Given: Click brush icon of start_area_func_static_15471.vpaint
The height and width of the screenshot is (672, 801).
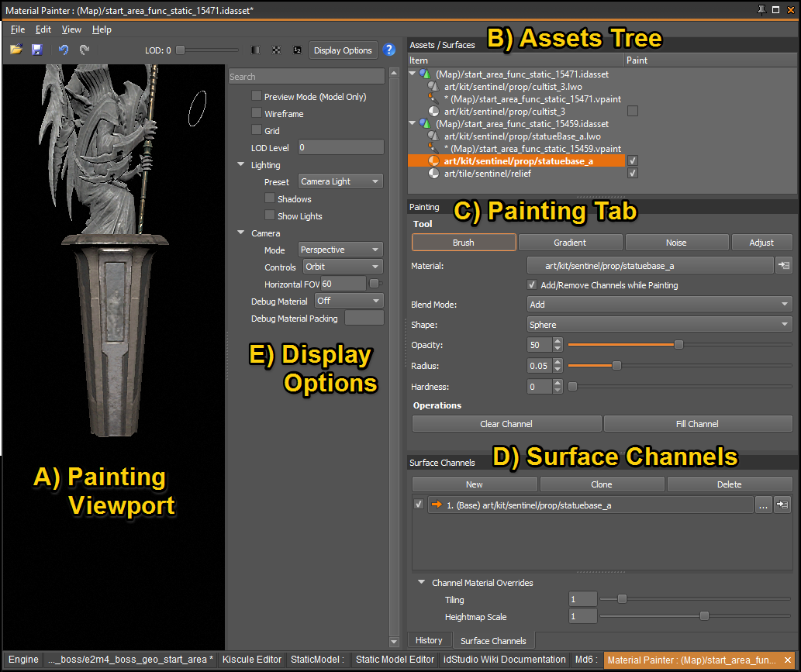Looking at the screenshot, I should (x=433, y=98).
